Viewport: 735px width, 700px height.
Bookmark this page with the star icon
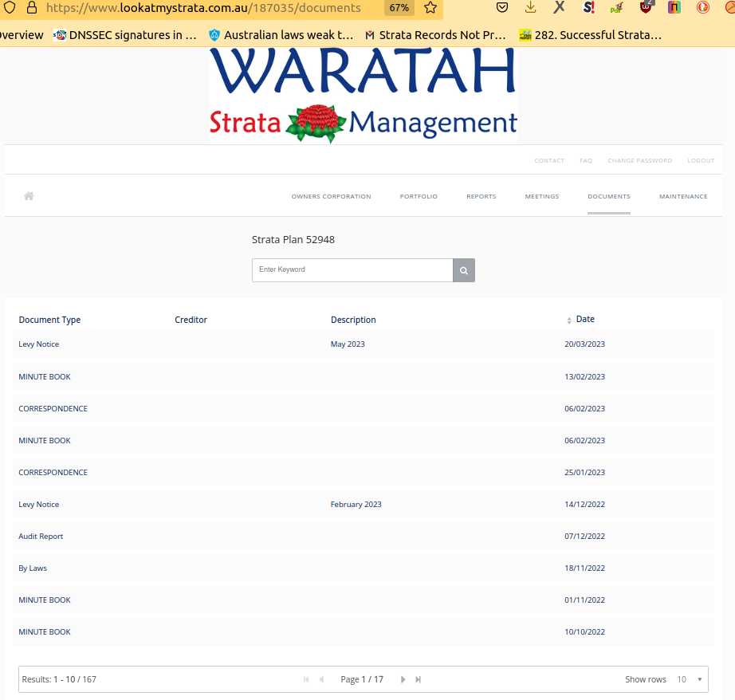coord(430,7)
